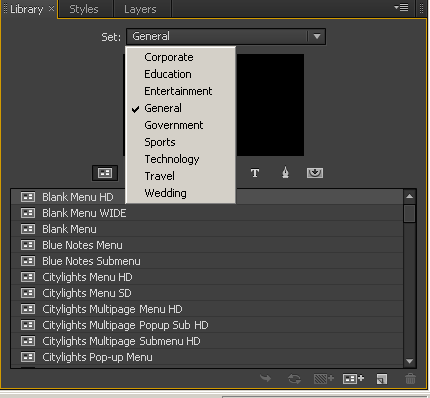
Task: Toggle the Replacement Layers filter icon
Action: point(315,173)
